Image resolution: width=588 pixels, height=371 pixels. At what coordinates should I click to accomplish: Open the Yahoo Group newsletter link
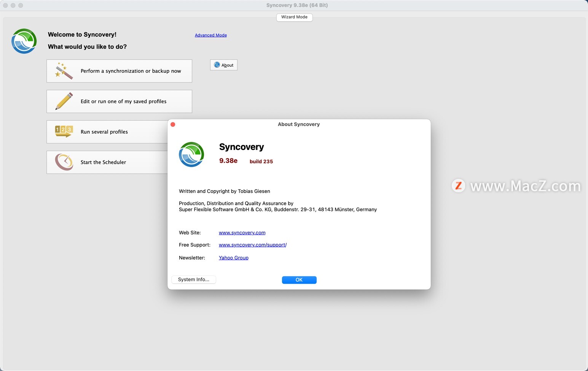(x=234, y=258)
